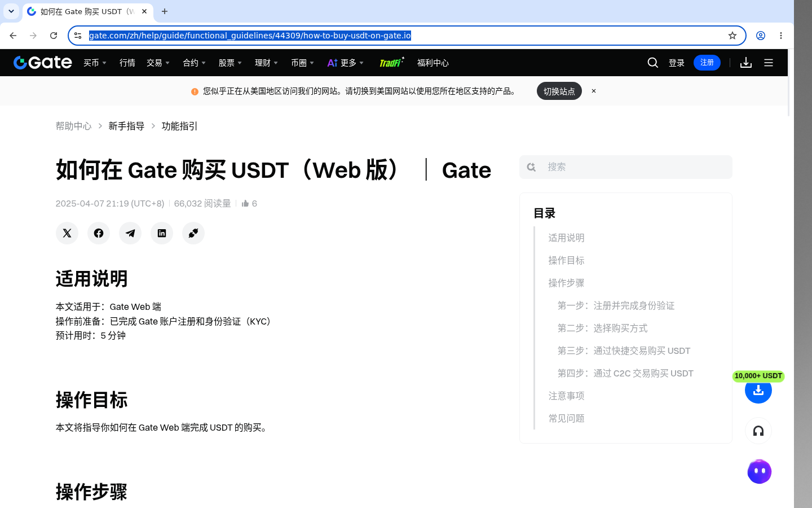Open the 福利中心 menu item
This screenshot has height=508, width=812.
point(433,63)
